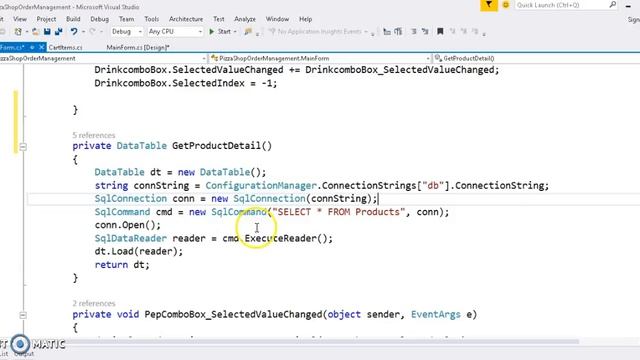Click the Save All toolbar icon
This screenshot has height=360, width=640.
[59, 31]
